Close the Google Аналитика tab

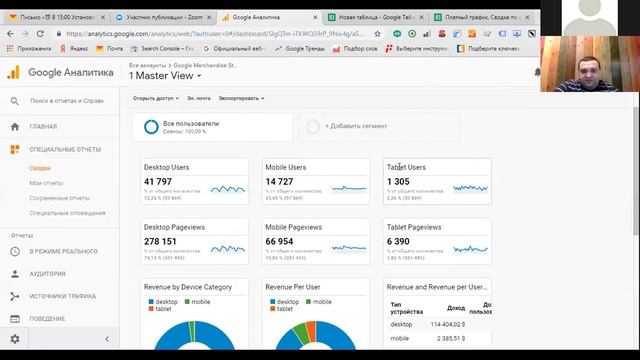[315, 17]
